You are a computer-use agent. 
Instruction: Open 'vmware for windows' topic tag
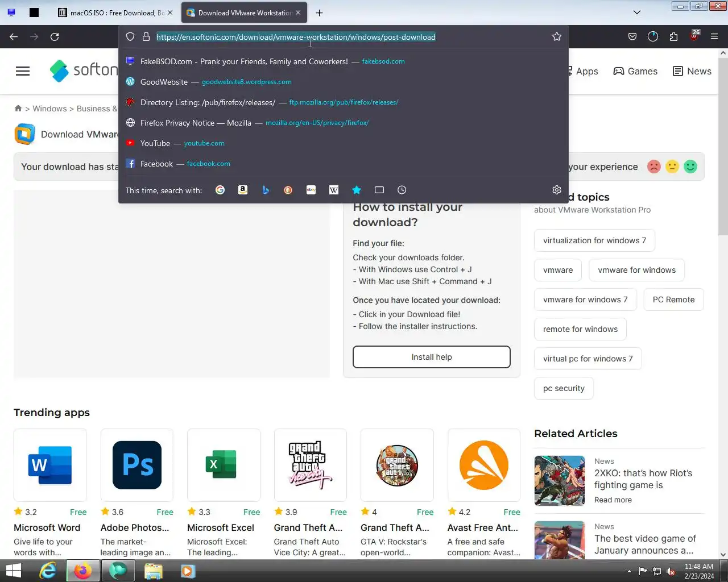coord(637,270)
